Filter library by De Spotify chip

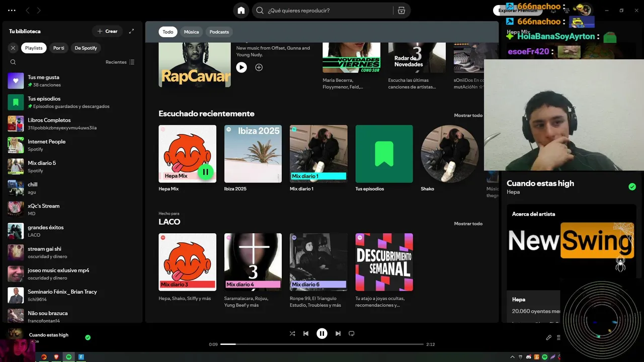coord(86,48)
